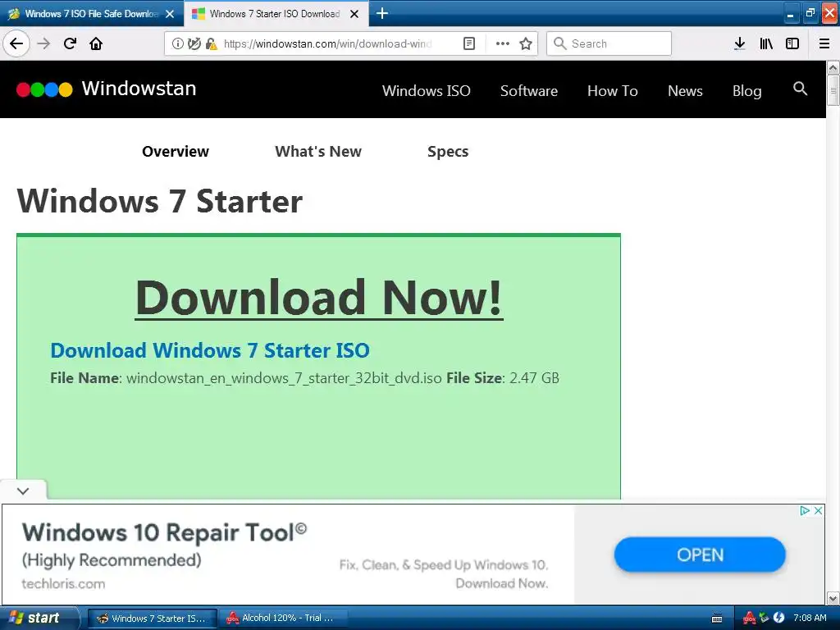Switch to the Specs section tab

448,152
